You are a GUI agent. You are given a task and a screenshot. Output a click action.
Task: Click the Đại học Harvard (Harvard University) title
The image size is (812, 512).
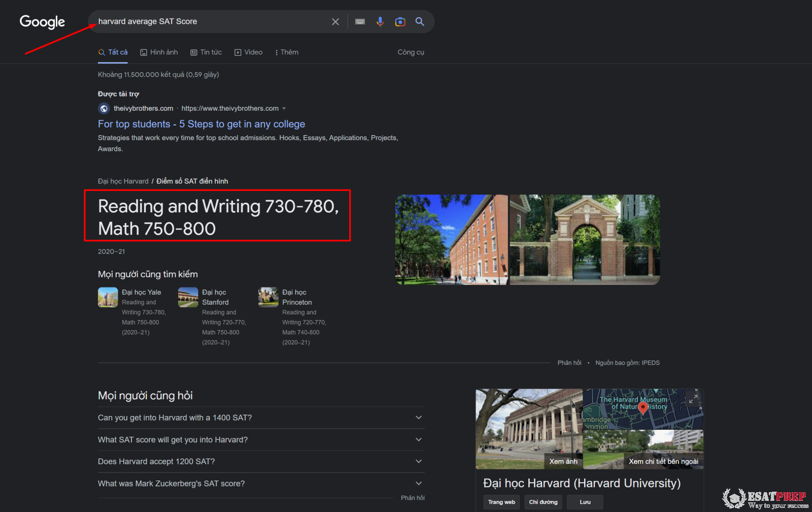(582, 483)
